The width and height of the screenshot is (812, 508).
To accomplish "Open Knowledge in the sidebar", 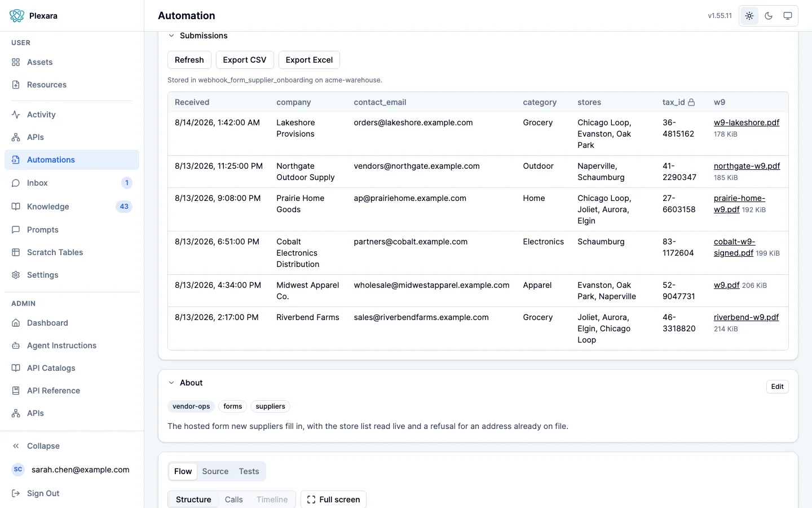I will coord(72,207).
